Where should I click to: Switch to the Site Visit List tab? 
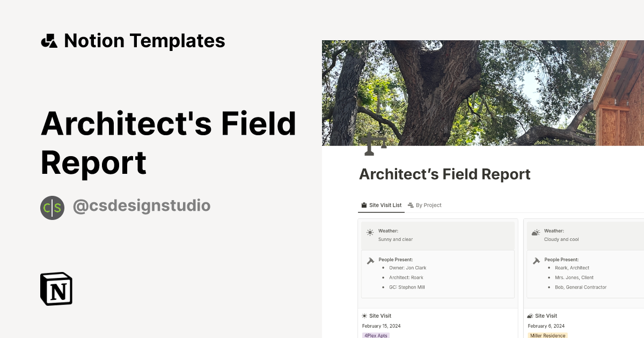[x=381, y=205]
